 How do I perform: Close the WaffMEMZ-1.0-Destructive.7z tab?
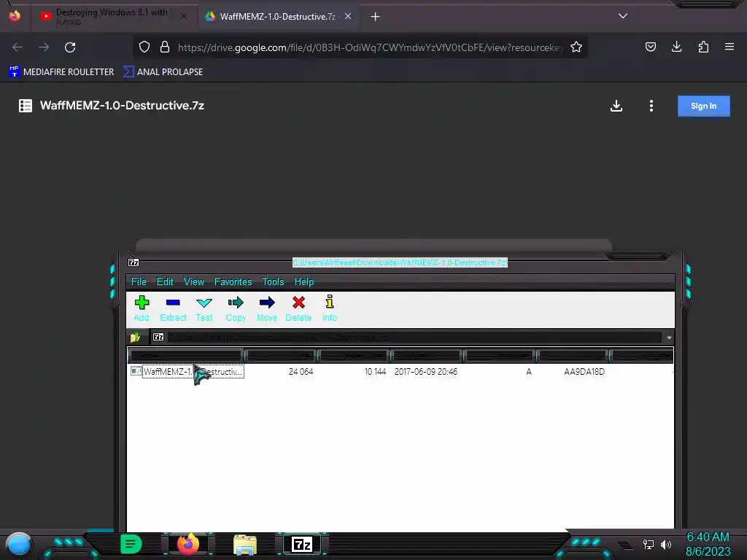(x=348, y=16)
